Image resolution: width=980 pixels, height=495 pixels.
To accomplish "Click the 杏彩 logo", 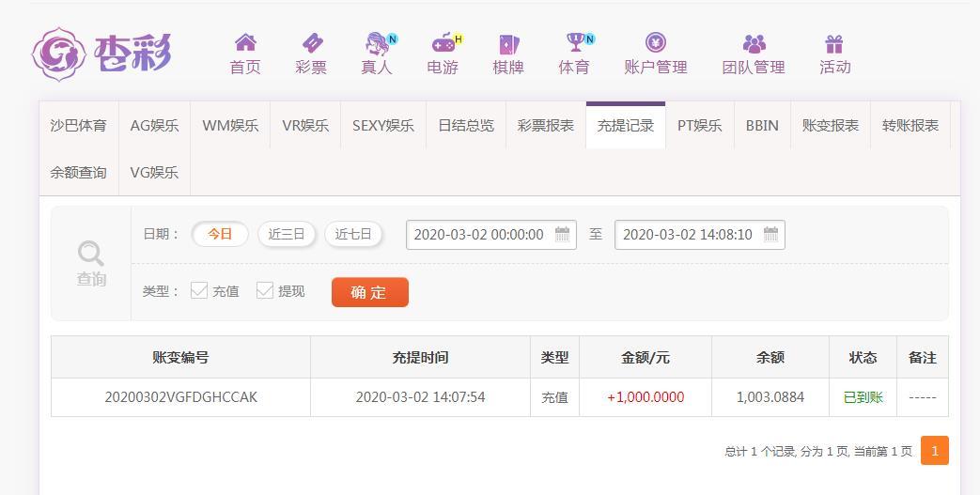I will [101, 54].
